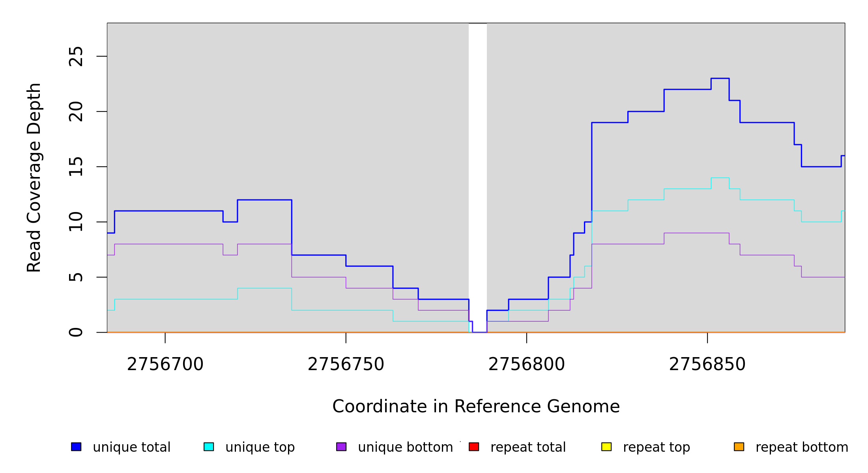Screen dimensions: 868x473
Task: Click the "Read Coverage Depth" axis title
Action: click(34, 177)
